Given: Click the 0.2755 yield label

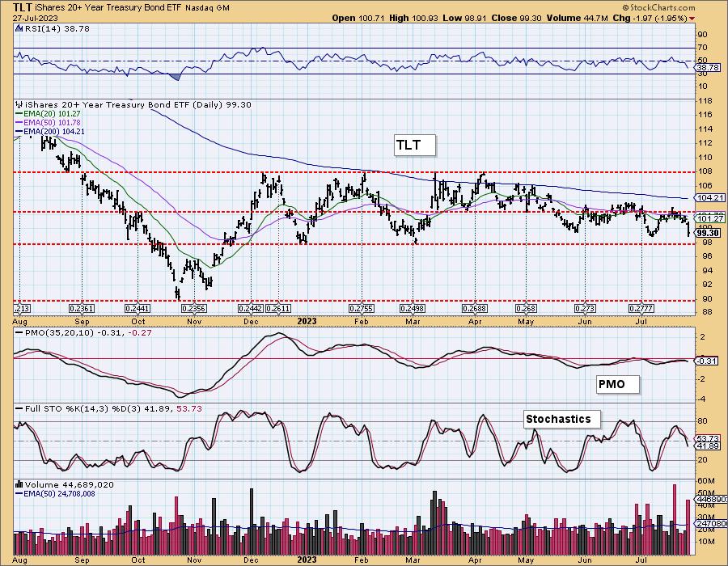Looking at the screenshot, I should [362, 309].
